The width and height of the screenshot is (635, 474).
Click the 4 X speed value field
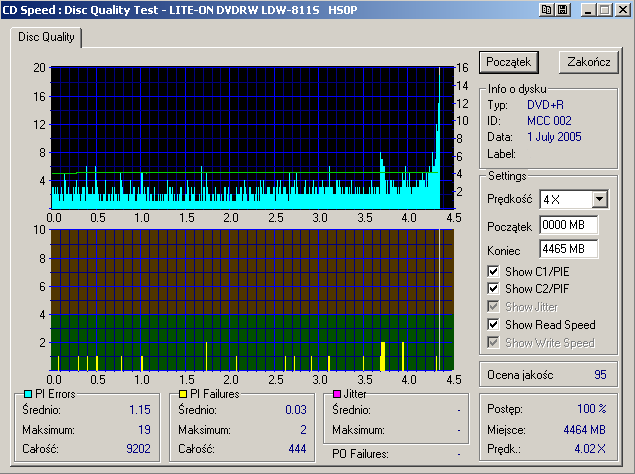[x=566, y=199]
